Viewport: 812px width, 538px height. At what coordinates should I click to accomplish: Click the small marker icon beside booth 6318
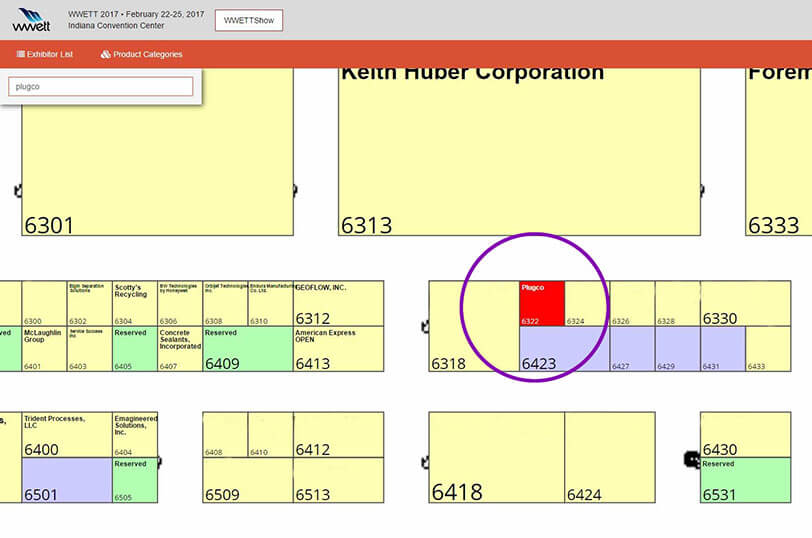coord(425,326)
